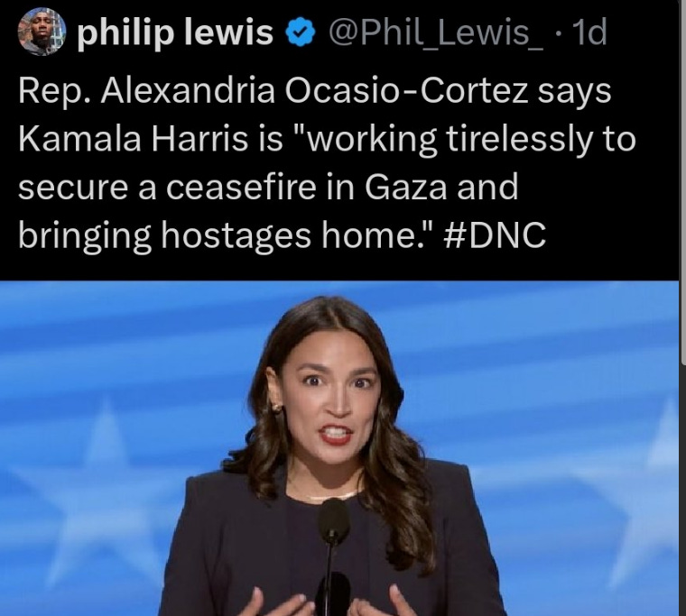The image size is (686, 616).
Task: Click the tweet's first line starting "Rep. Alexandria"
Action: coord(314,92)
